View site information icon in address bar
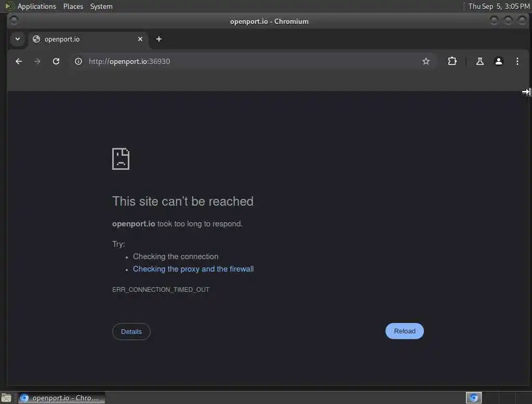The width and height of the screenshot is (532, 404). (78, 61)
